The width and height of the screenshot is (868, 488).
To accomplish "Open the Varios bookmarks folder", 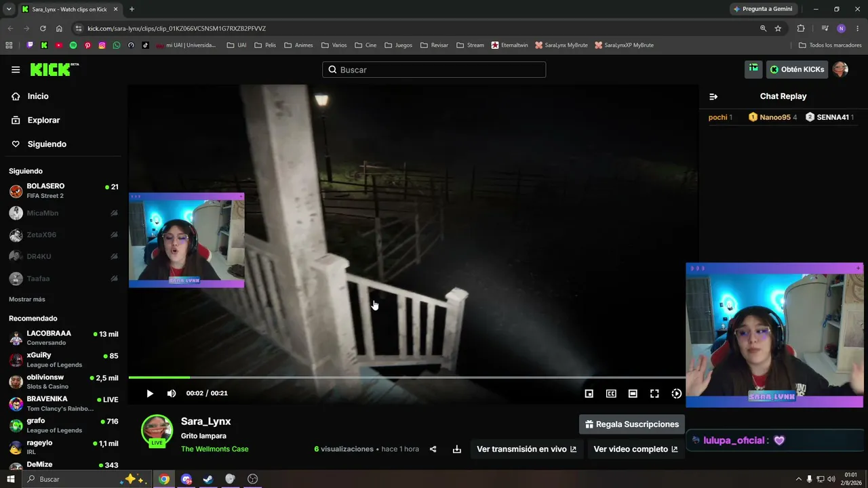I will 334,45.
